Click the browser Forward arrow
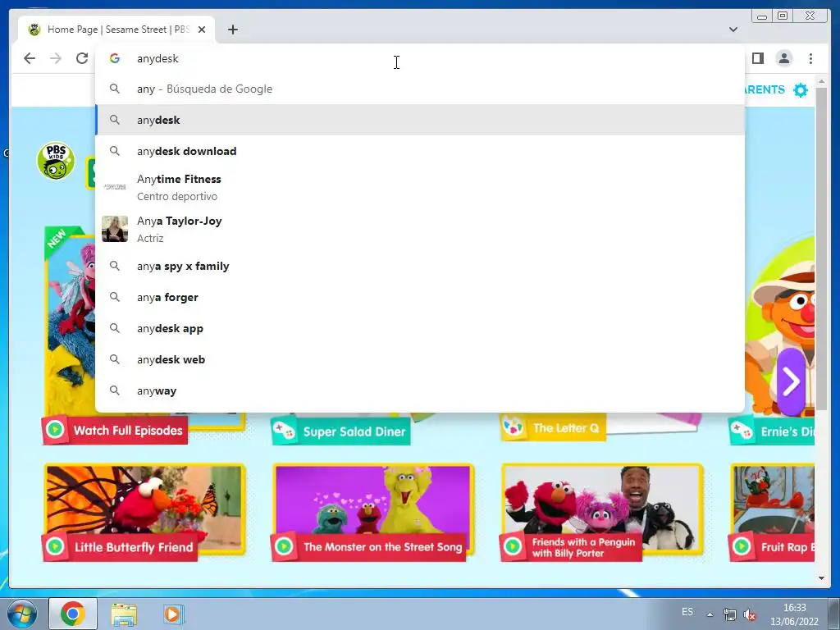840x630 pixels. (x=56, y=58)
